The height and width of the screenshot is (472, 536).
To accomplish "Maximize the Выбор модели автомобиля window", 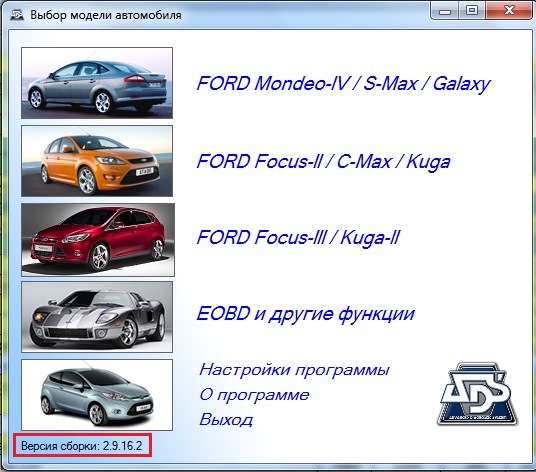I will coord(472,11).
